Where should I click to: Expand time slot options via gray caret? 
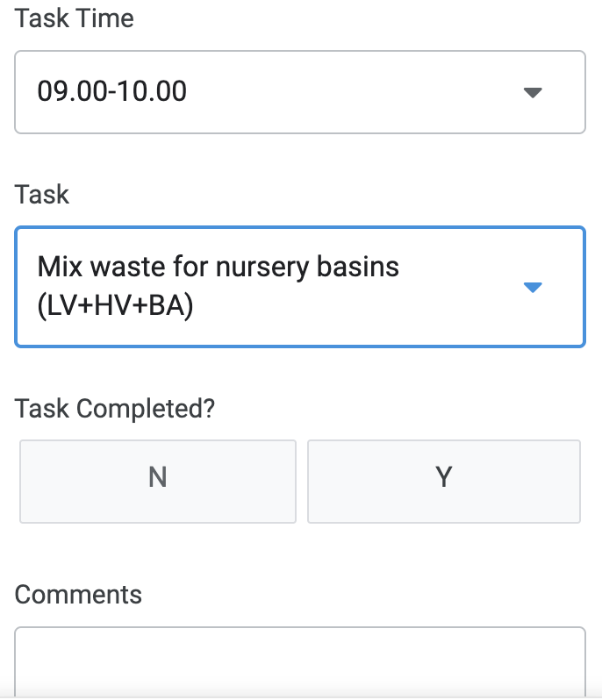(x=533, y=92)
